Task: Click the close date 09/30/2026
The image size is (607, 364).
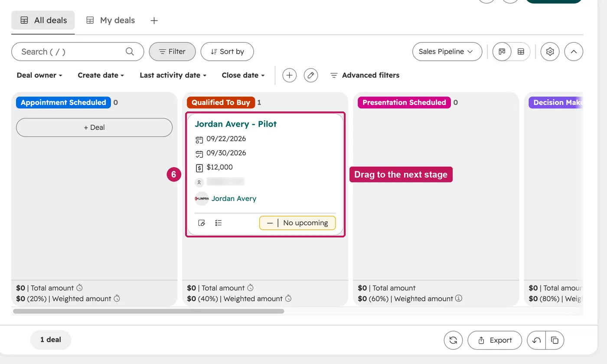Action: pos(226,153)
